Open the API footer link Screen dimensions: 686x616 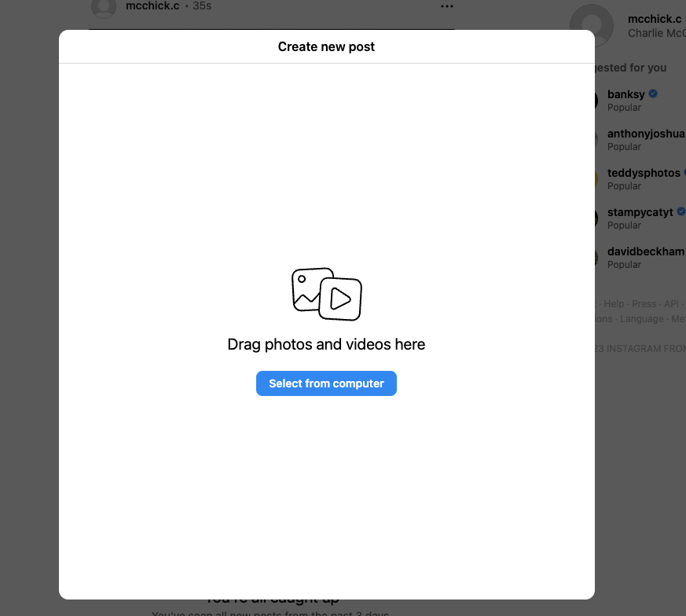coord(671,303)
